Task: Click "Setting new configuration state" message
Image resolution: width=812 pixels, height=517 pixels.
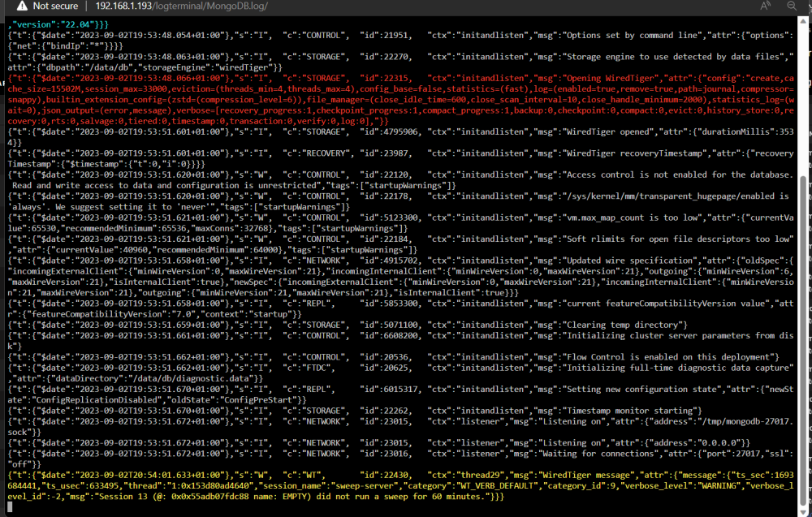Action: point(640,390)
